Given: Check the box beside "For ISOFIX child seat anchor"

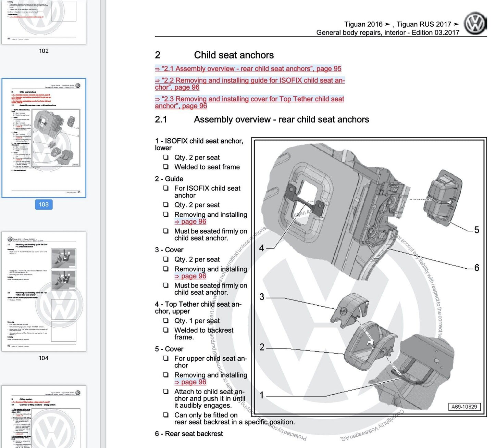Looking at the screenshot, I should coord(166,188).
